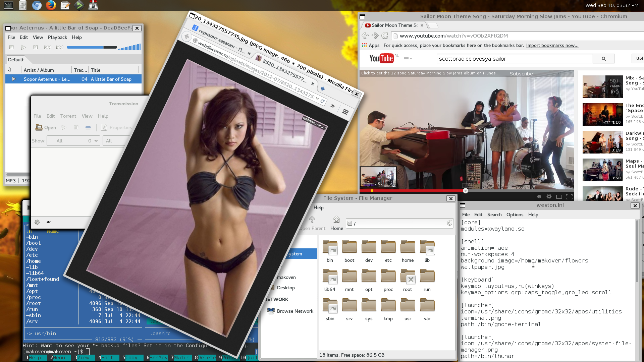The height and width of the screenshot is (362, 644).
Task: Launch the DeaDBeeF player icon in the panel
Action: [x=79, y=5]
